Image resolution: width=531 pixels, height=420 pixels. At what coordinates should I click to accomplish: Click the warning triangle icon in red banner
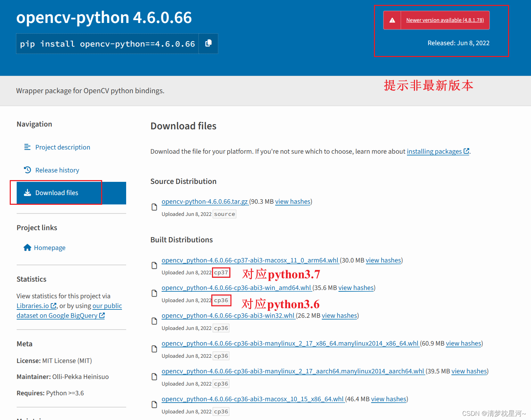pos(392,20)
